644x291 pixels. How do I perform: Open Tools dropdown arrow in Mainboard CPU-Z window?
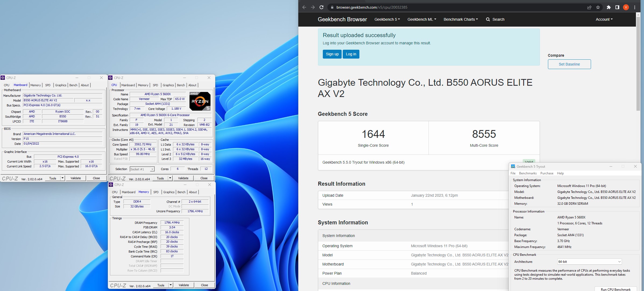pyautogui.click(x=62, y=178)
